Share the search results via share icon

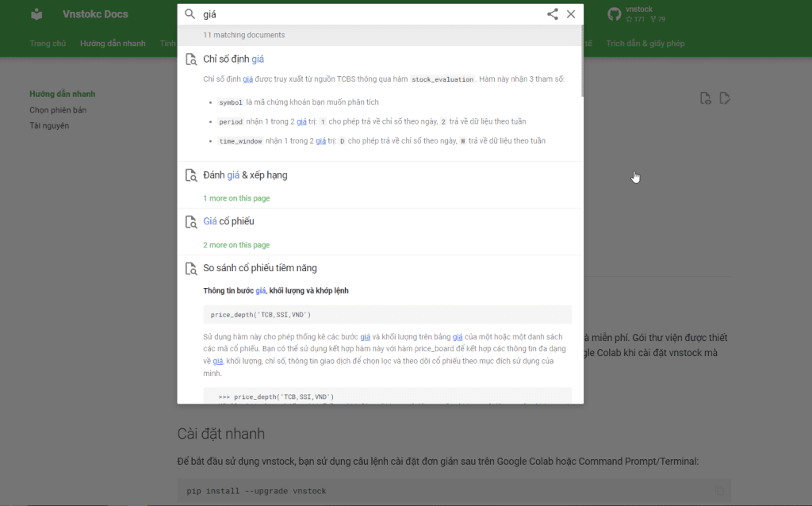point(553,14)
